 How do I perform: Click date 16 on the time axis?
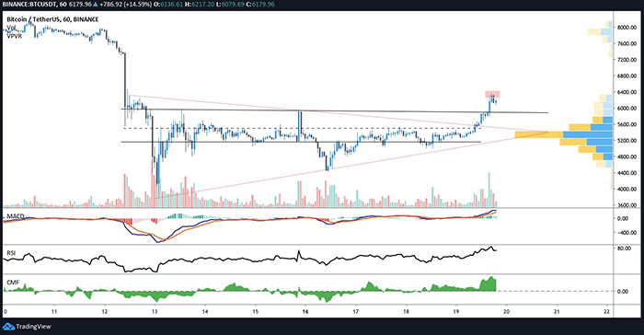pos(305,312)
